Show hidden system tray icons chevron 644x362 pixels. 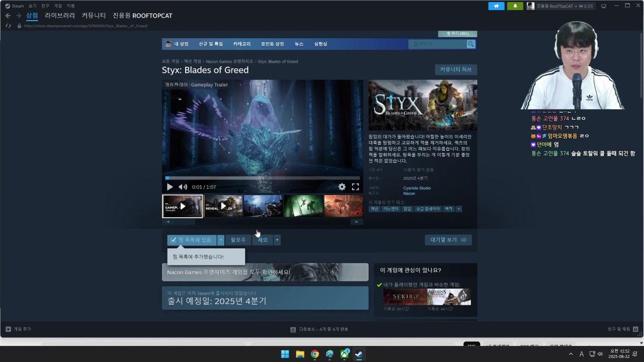pyautogui.click(x=571, y=354)
